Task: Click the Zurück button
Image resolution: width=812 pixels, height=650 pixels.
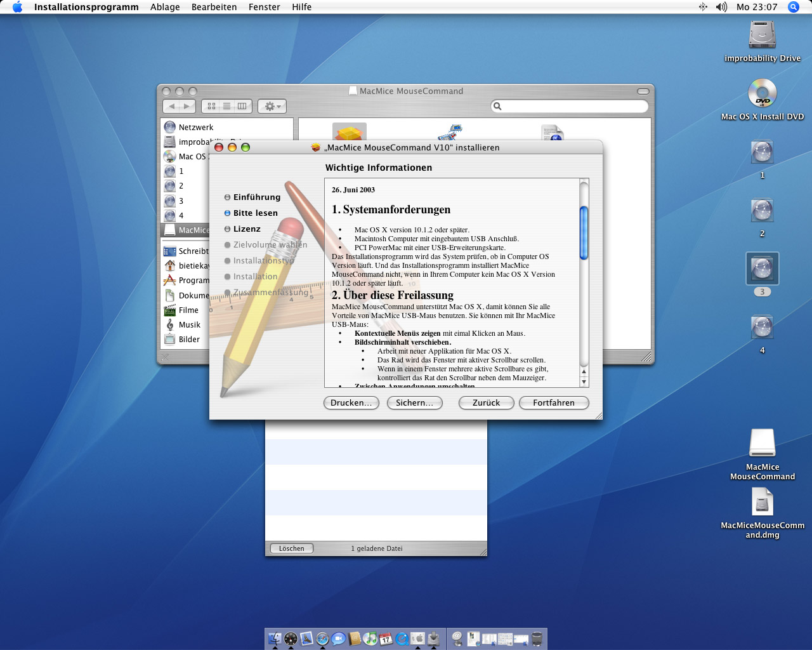Action: pyautogui.click(x=486, y=403)
